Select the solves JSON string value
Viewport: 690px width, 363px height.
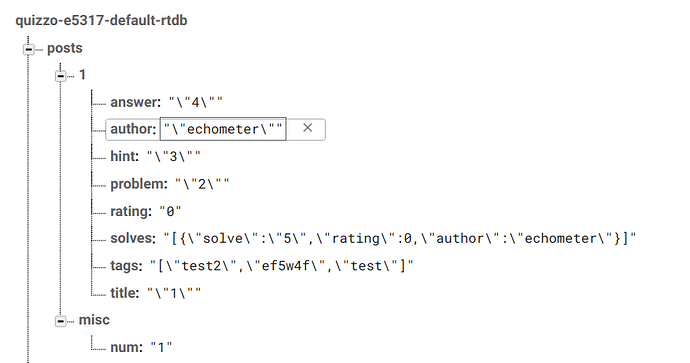[400, 238]
